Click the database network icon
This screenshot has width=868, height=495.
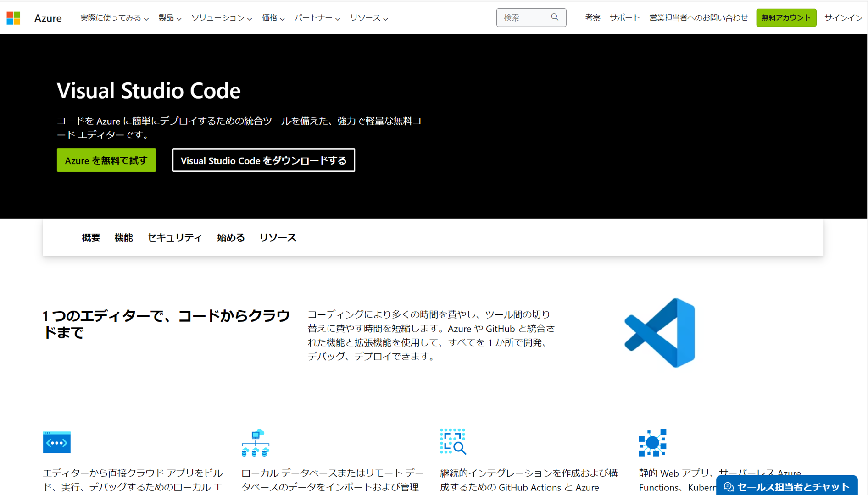click(x=255, y=443)
